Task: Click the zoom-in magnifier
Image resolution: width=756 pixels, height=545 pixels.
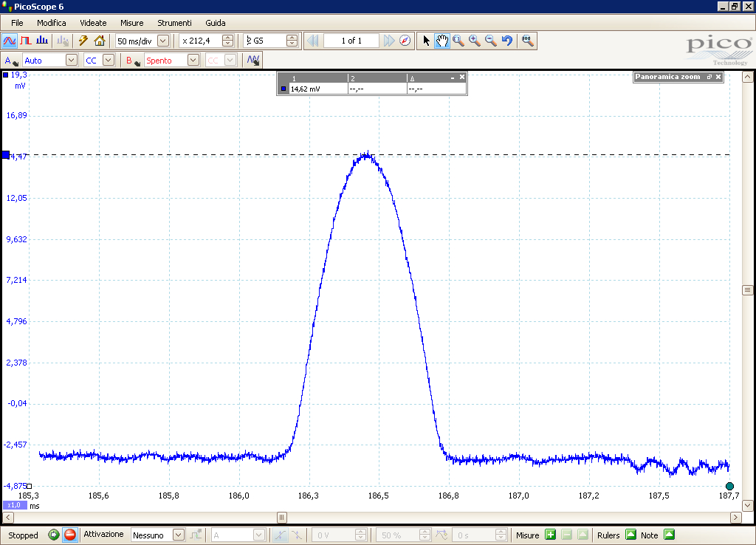Action: 475,41
